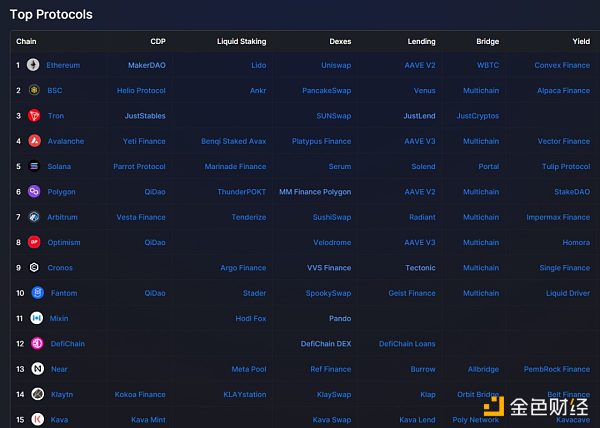This screenshot has width=600, height=428.
Task: Open the Geist Finance link
Action: click(412, 293)
